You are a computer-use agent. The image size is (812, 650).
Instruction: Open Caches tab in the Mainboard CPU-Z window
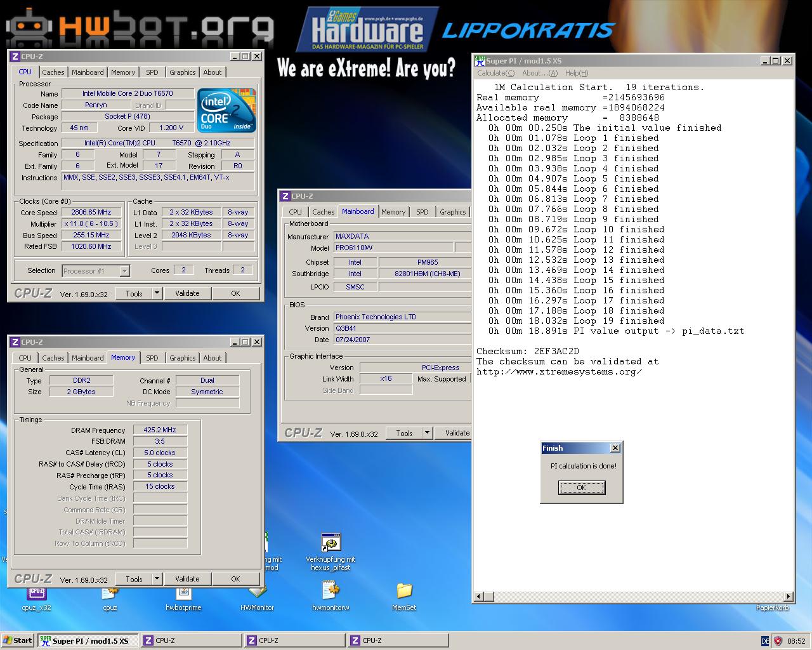click(x=324, y=212)
